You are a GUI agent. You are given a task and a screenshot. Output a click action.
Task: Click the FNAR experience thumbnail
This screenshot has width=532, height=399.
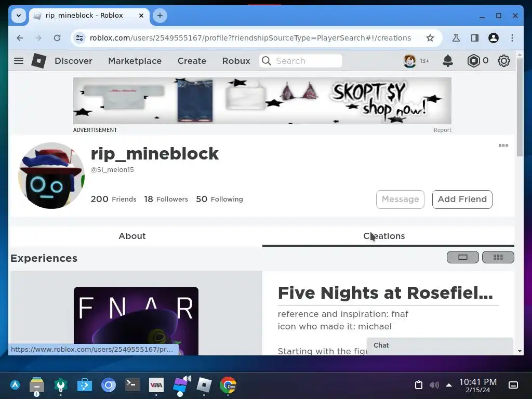coord(136,321)
